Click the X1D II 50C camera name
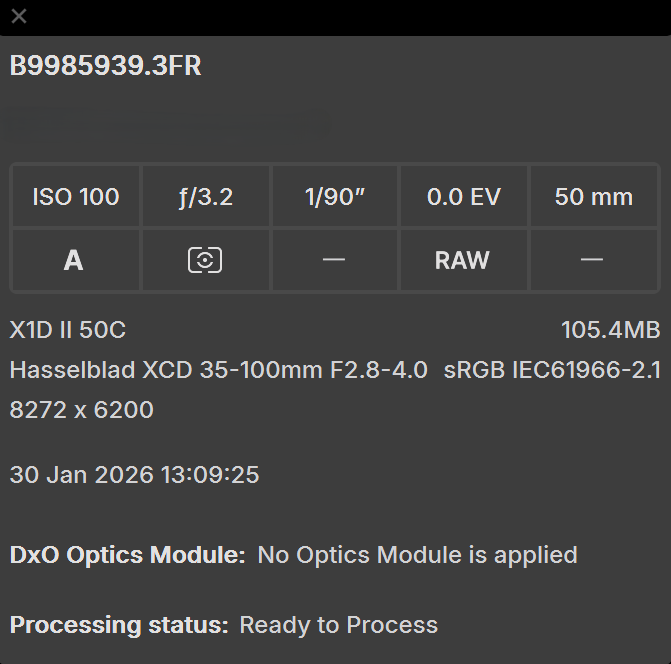671x664 pixels. pyautogui.click(x=68, y=330)
